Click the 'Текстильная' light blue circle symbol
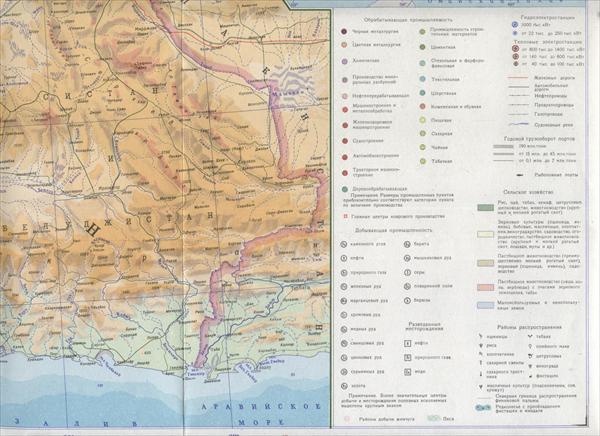Screen dimensions: 600x436 (422, 79)
